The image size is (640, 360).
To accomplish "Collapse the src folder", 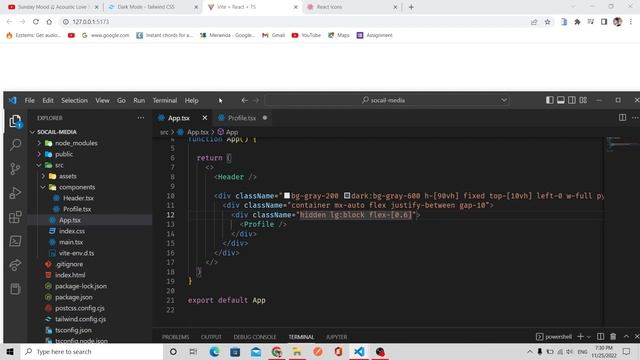I will [x=39, y=165].
